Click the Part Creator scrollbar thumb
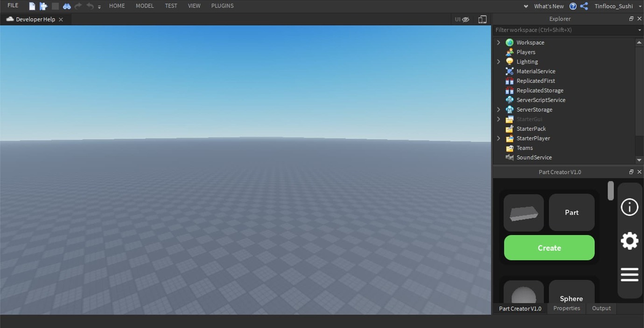This screenshot has height=328, width=644. tap(611, 191)
